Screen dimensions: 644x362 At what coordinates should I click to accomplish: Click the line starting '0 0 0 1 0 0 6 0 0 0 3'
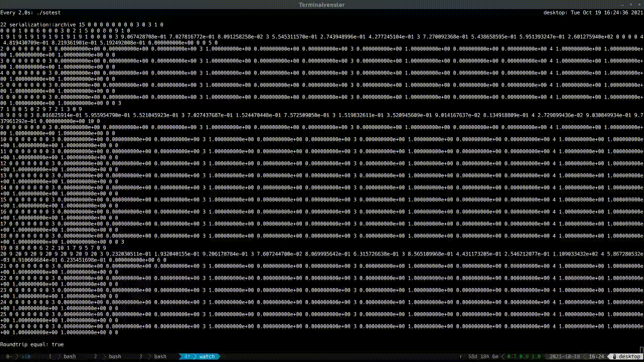[65, 30]
